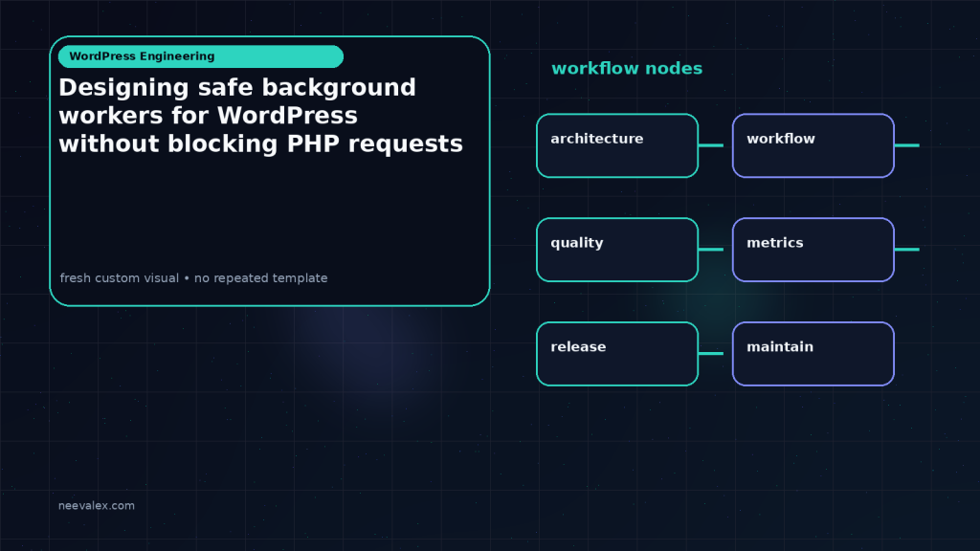
Task: Click the fresh custom visual caption
Action: (x=193, y=278)
